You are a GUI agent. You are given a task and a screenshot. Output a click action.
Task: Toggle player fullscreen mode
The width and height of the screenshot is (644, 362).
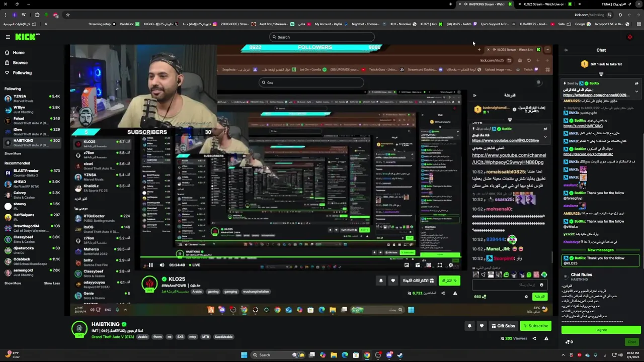[440, 265]
